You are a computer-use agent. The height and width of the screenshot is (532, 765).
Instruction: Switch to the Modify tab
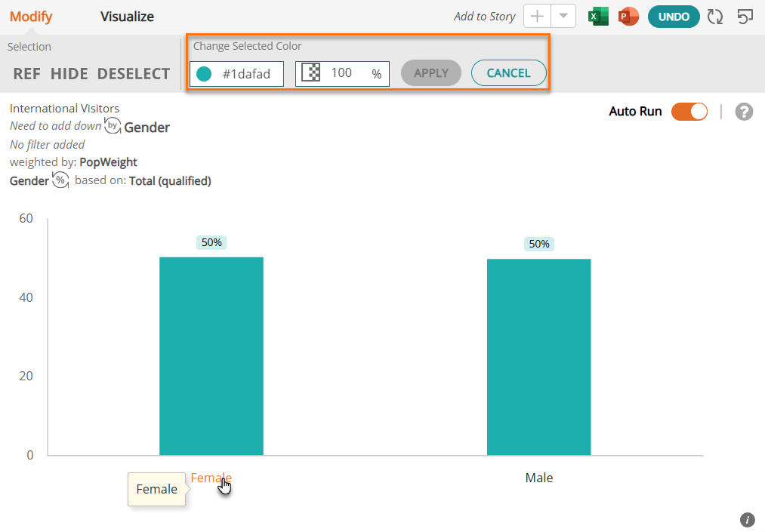click(31, 17)
